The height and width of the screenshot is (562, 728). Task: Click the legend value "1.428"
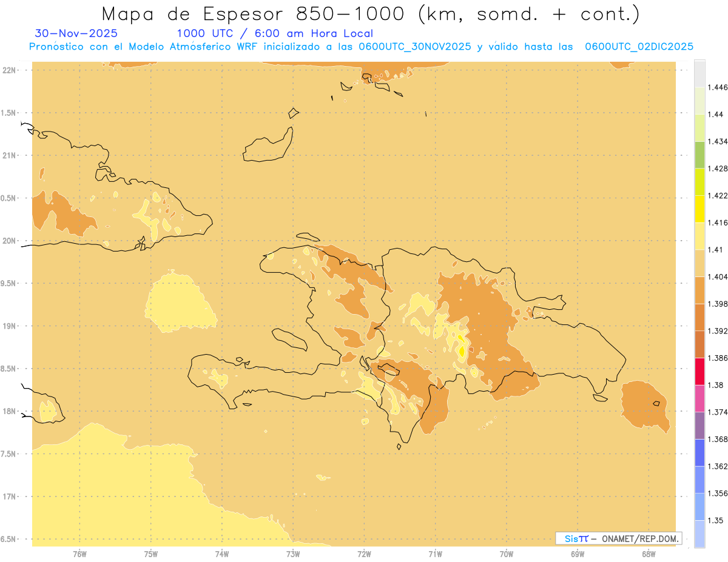[x=718, y=169]
